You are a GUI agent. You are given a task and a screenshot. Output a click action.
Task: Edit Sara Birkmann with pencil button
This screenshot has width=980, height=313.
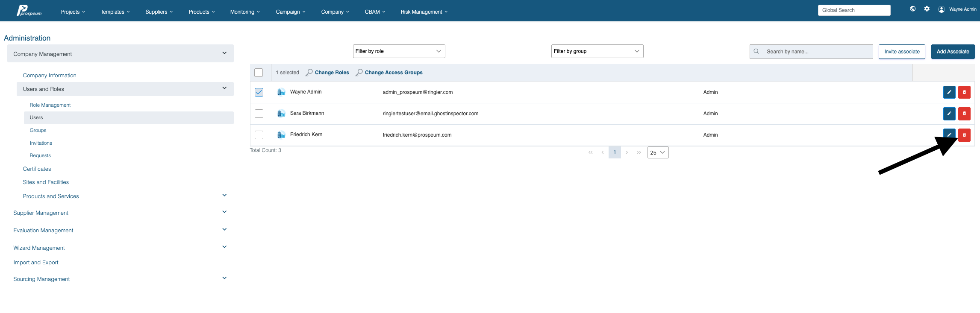[949, 114]
